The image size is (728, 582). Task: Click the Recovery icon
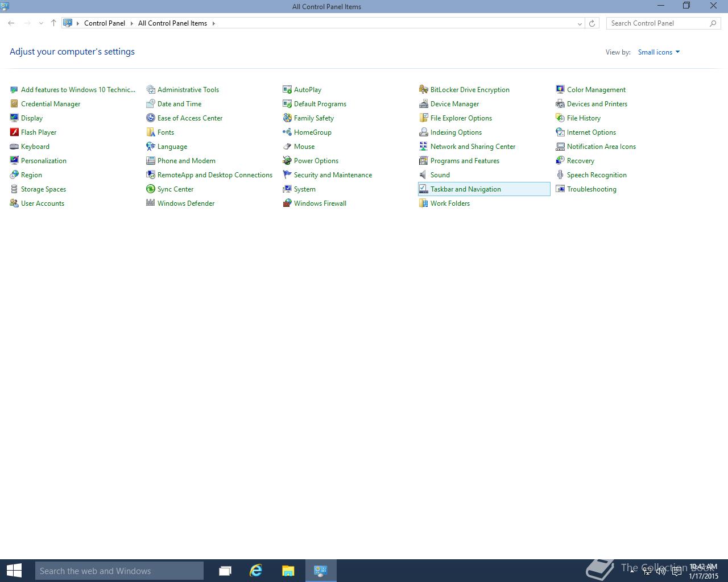click(x=560, y=160)
